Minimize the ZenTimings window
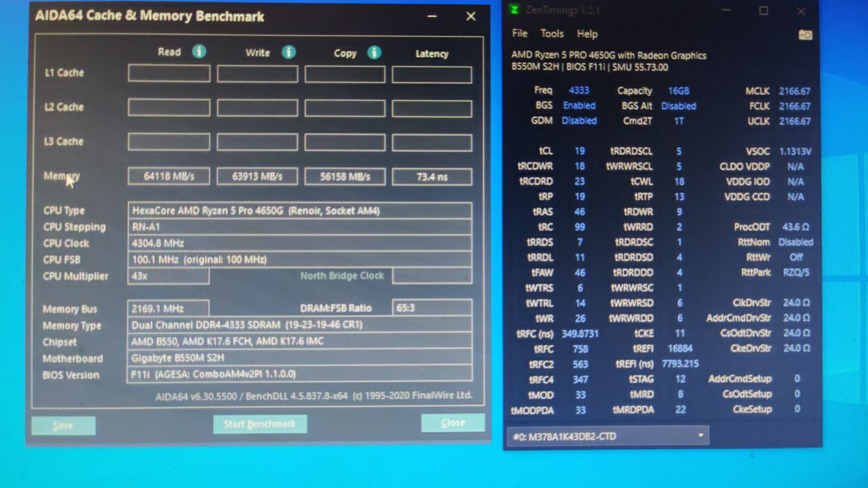 coord(727,11)
